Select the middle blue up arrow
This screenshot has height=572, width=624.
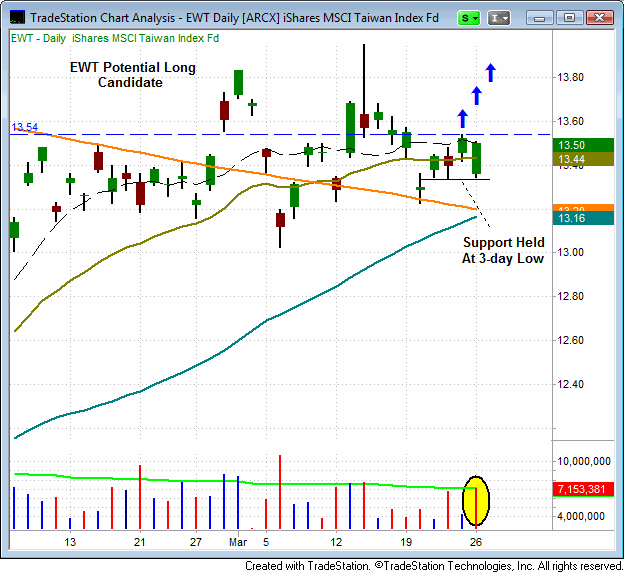(477, 95)
